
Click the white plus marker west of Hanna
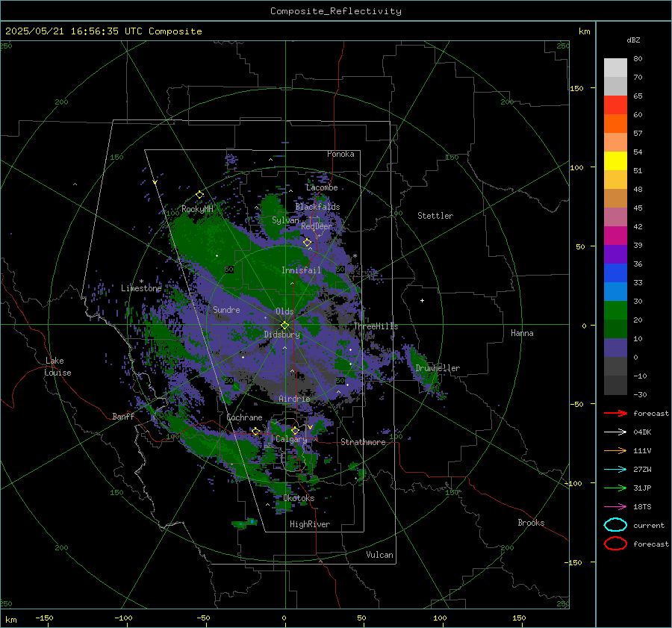[x=422, y=300]
